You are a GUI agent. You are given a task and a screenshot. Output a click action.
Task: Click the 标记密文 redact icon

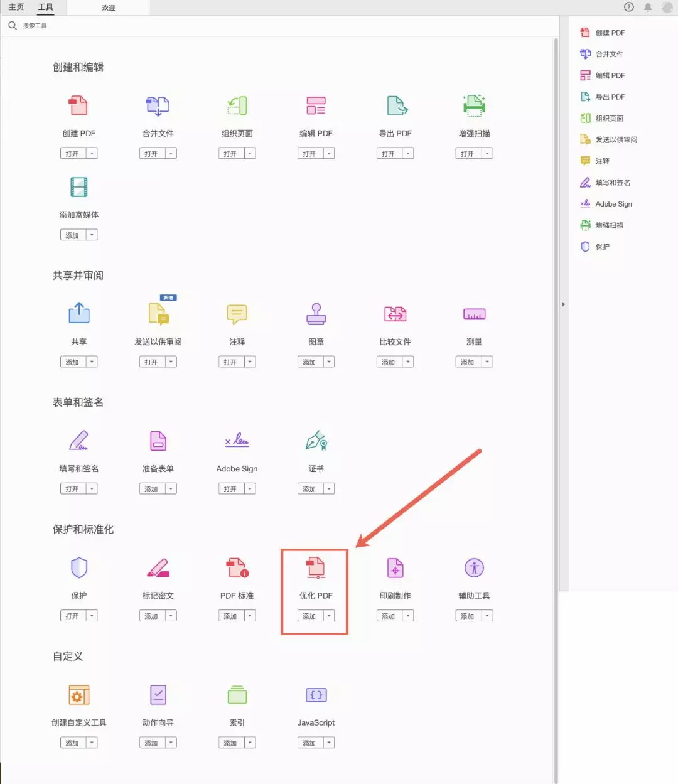point(158,568)
